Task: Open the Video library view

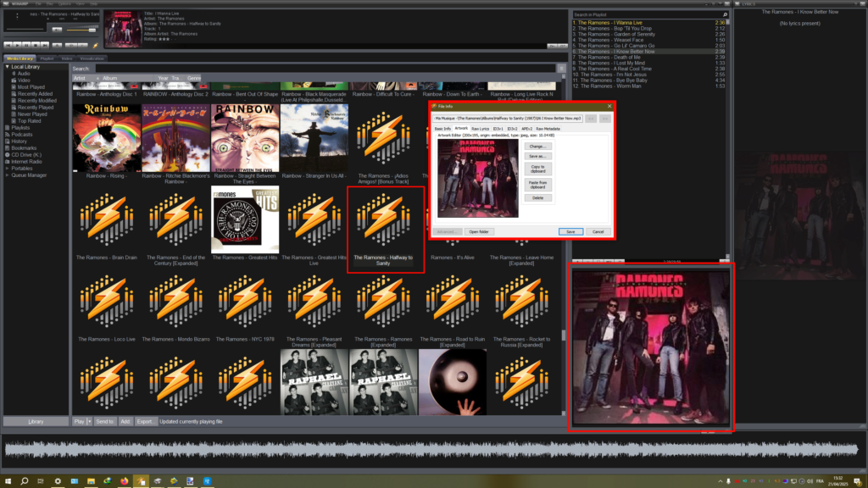Action: click(20, 80)
